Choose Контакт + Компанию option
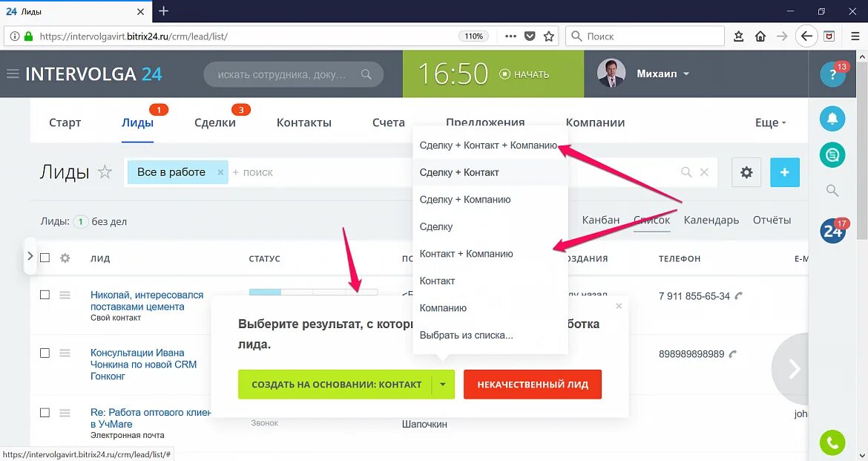 [x=490, y=254]
